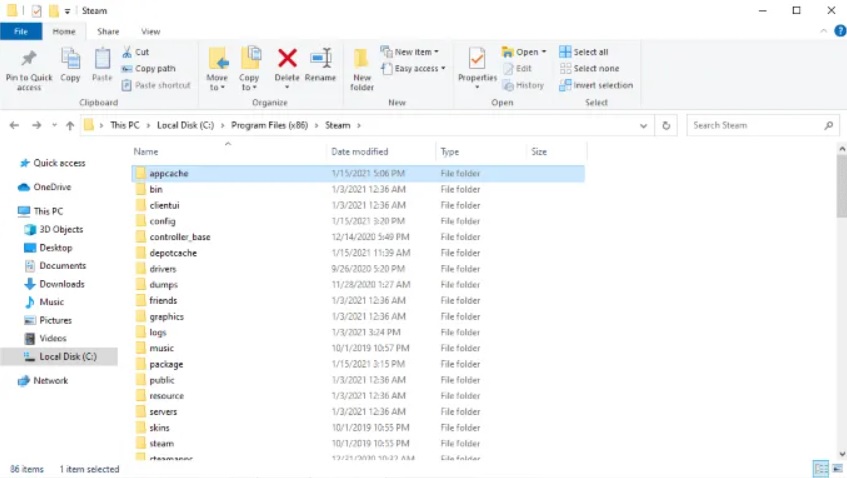The width and height of the screenshot is (847, 478).
Task: Click the Rename icon in Organize group
Action: pos(320,60)
